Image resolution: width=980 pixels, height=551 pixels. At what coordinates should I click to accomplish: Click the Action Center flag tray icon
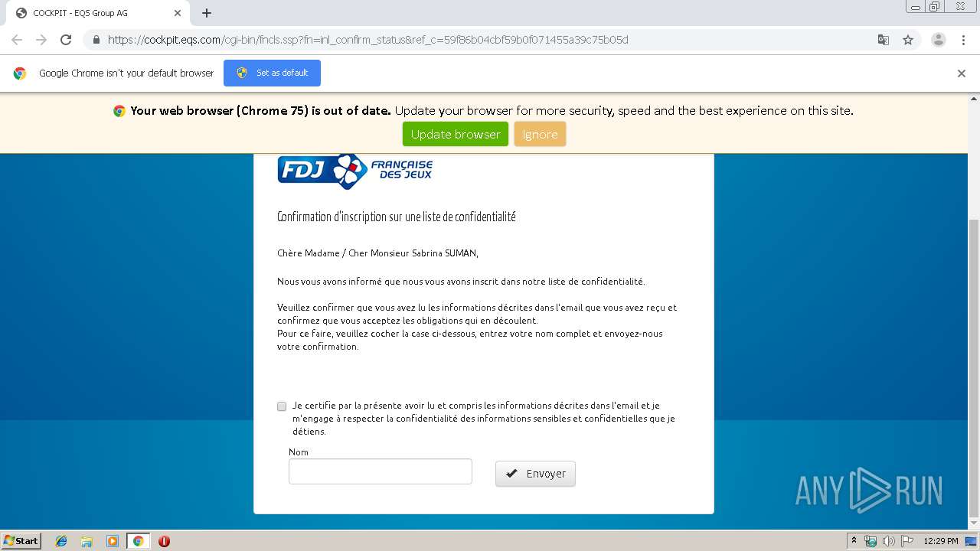pos(907,541)
